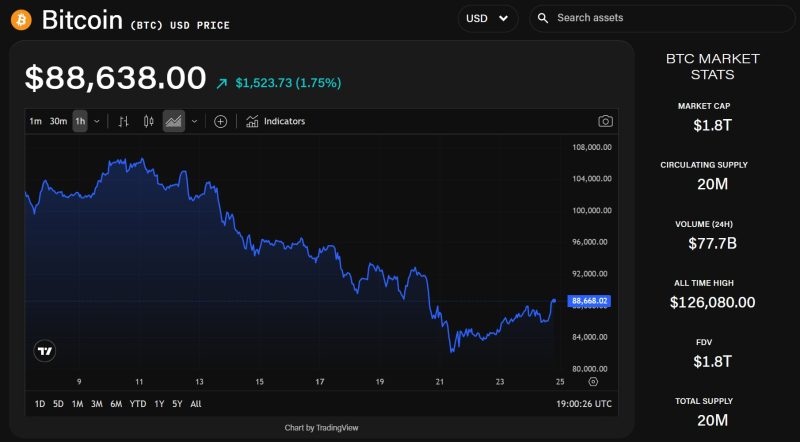Take a chart snapshot with camera icon
Image resolution: width=800 pixels, height=442 pixels.
[605, 121]
